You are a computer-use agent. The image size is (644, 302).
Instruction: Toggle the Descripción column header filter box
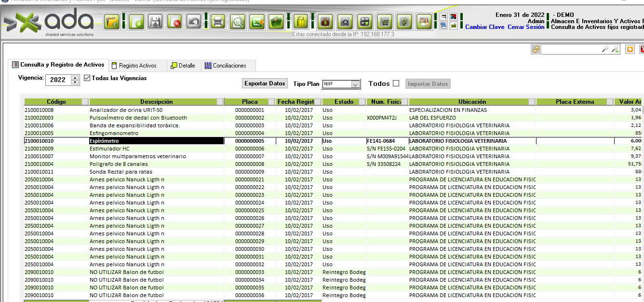(220, 102)
